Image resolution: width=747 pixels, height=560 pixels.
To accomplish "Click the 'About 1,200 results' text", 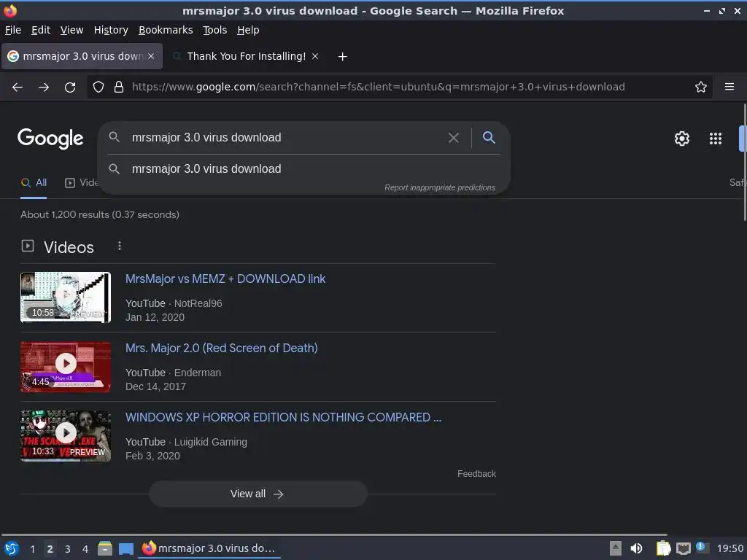I will pos(100,215).
